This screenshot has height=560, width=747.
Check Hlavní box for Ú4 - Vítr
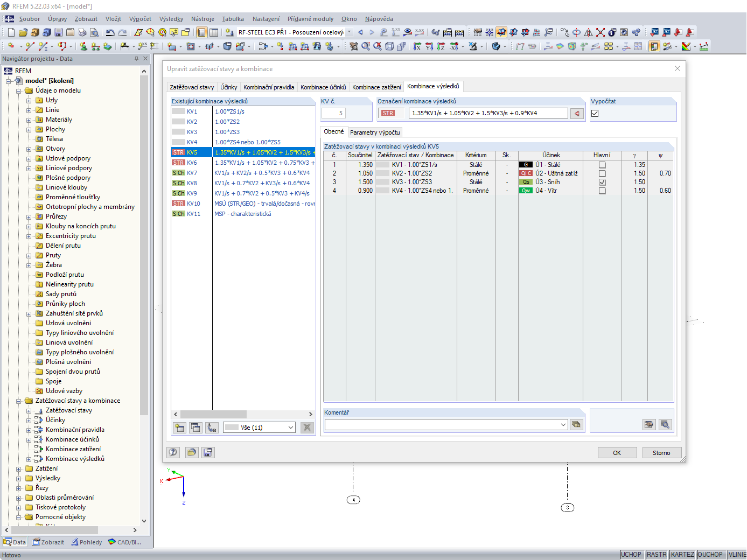(x=602, y=191)
